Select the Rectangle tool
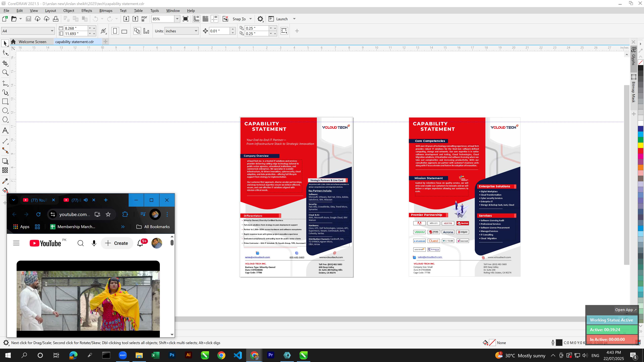 coord(5,101)
